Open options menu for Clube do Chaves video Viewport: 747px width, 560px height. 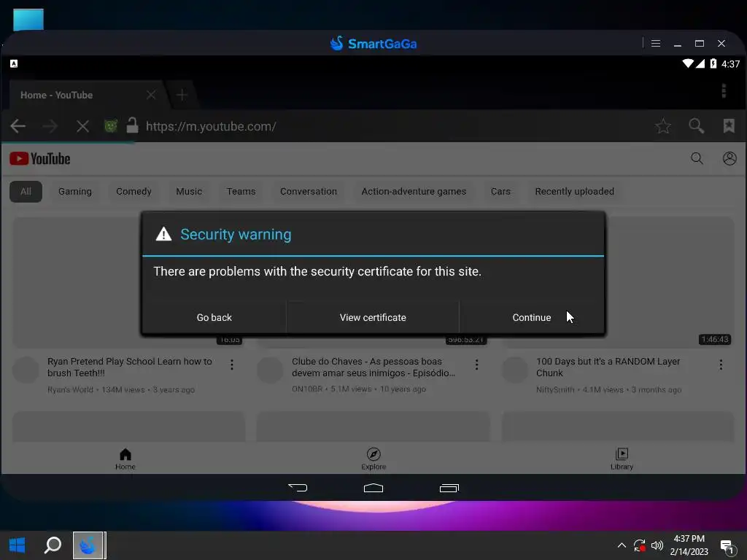[476, 365]
